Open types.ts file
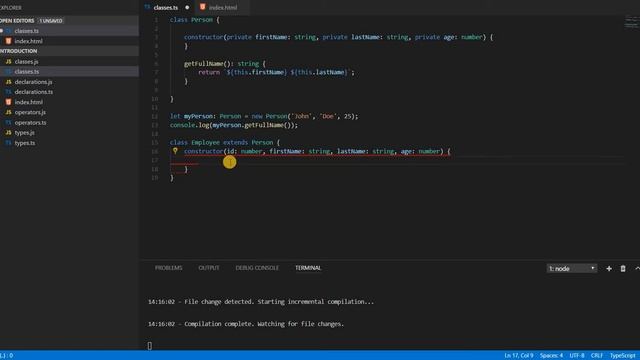 tap(24, 143)
